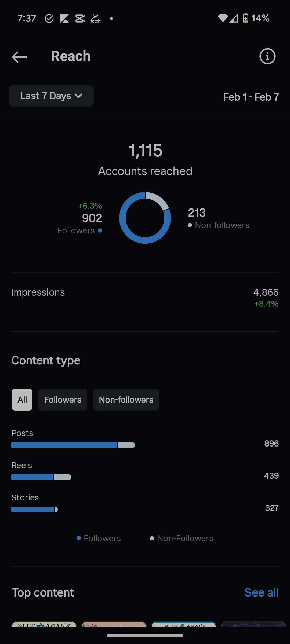Tap the checkmark circle notification icon
This screenshot has width=290, height=644.
point(49,19)
